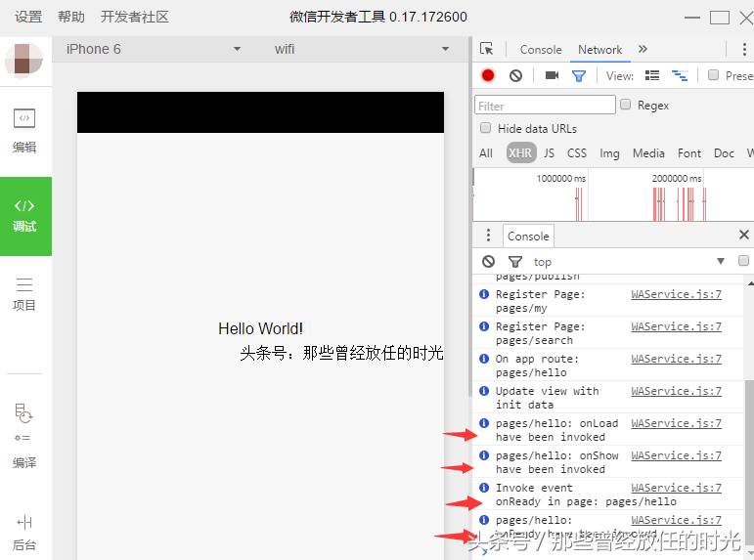Open WAService.js:7 link for onShow message

click(x=676, y=455)
